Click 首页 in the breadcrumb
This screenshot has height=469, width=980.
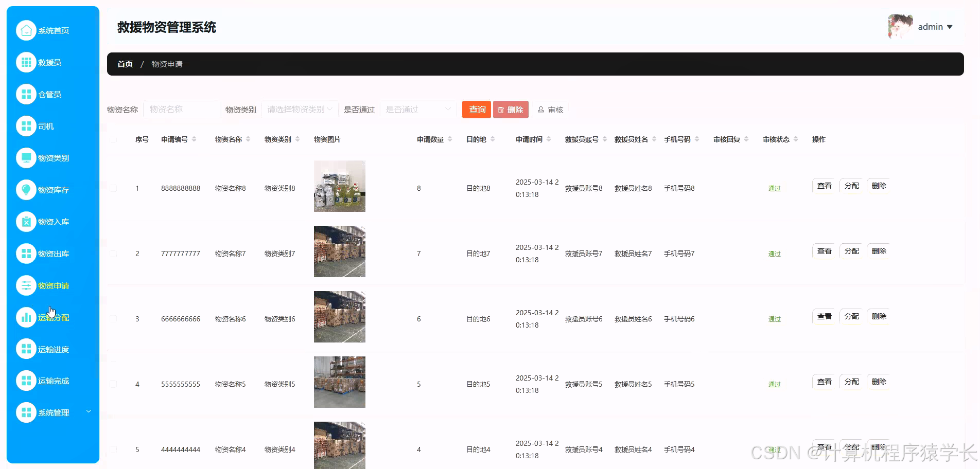click(125, 64)
